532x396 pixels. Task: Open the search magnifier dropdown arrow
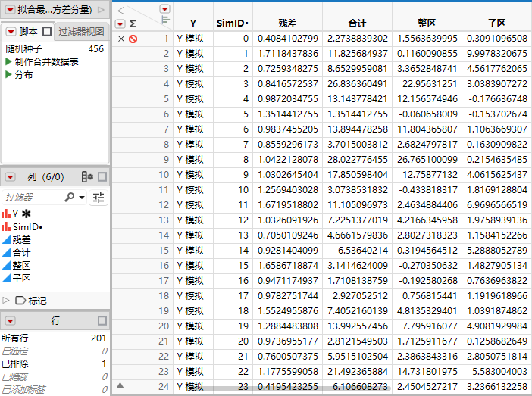82,198
